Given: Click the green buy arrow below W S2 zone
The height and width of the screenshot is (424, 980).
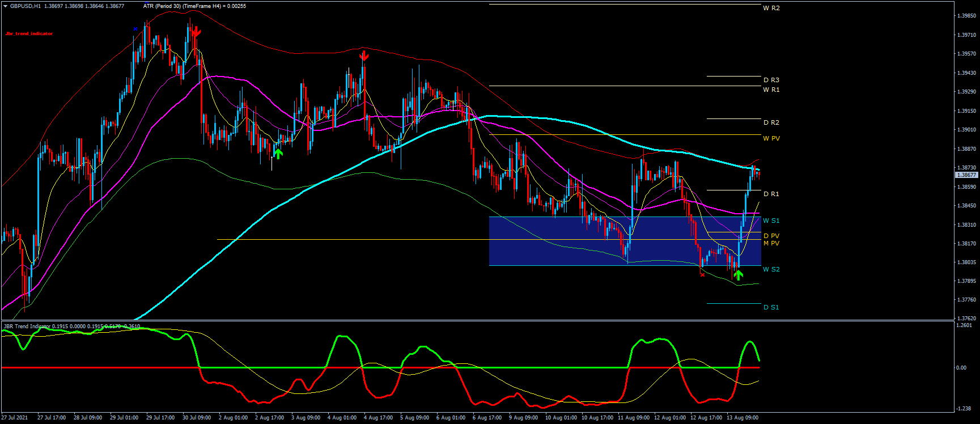Looking at the screenshot, I should coord(738,275).
